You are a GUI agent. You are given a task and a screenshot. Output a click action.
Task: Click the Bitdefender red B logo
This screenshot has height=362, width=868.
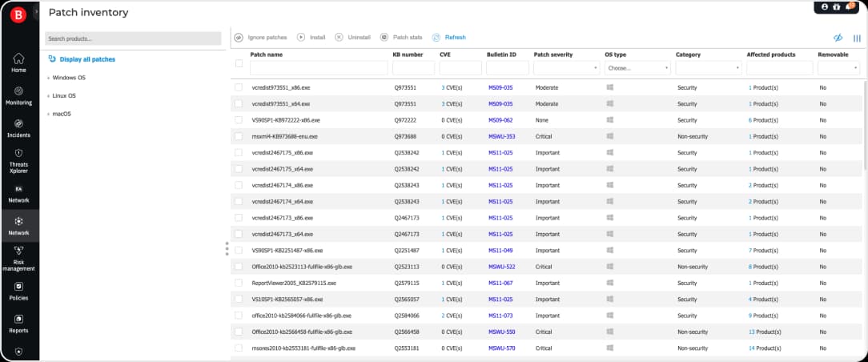click(x=18, y=16)
